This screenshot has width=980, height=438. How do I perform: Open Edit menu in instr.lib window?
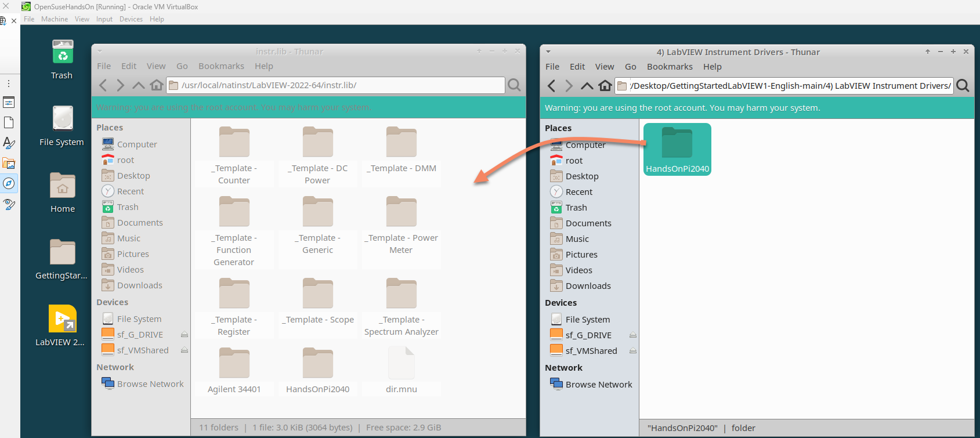point(129,66)
